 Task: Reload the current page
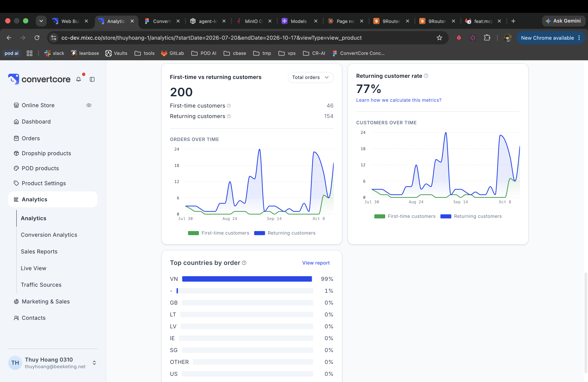click(37, 38)
